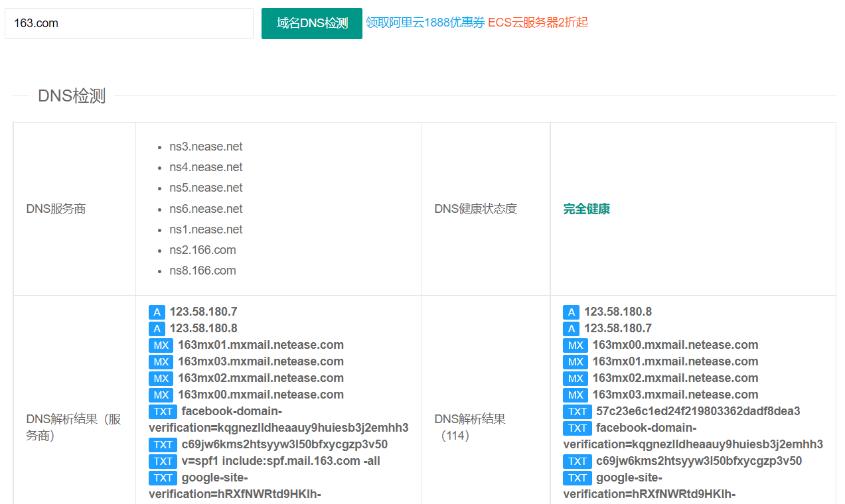Open the ECS云服务器2折起 link
The height and width of the screenshot is (504, 845).
click(x=538, y=23)
